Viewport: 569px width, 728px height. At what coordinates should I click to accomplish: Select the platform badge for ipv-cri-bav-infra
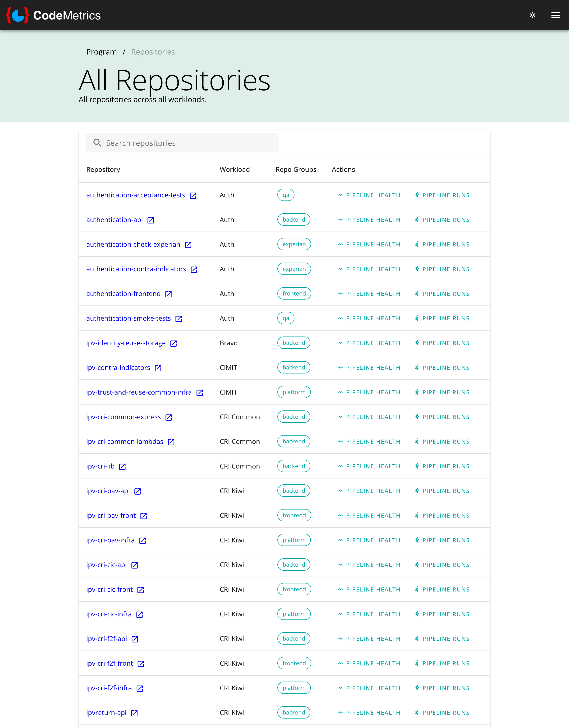pyautogui.click(x=294, y=540)
